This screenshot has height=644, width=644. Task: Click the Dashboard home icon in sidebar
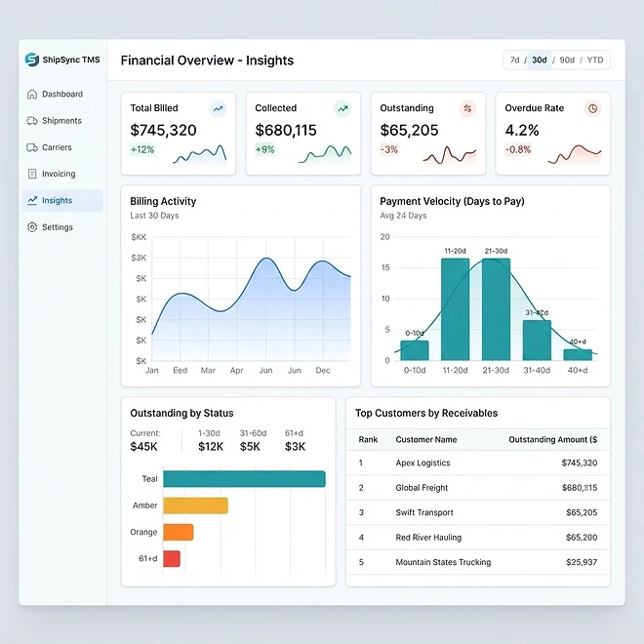coord(32,94)
